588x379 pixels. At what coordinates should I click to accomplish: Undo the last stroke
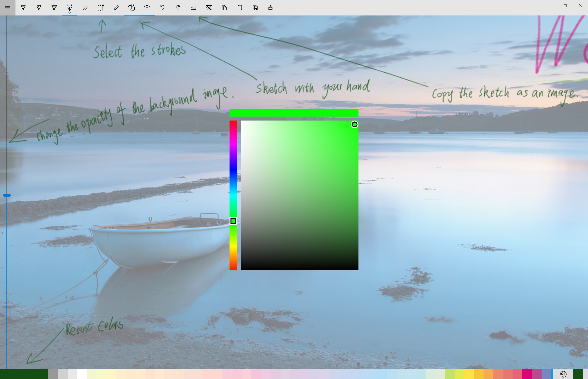click(x=162, y=8)
